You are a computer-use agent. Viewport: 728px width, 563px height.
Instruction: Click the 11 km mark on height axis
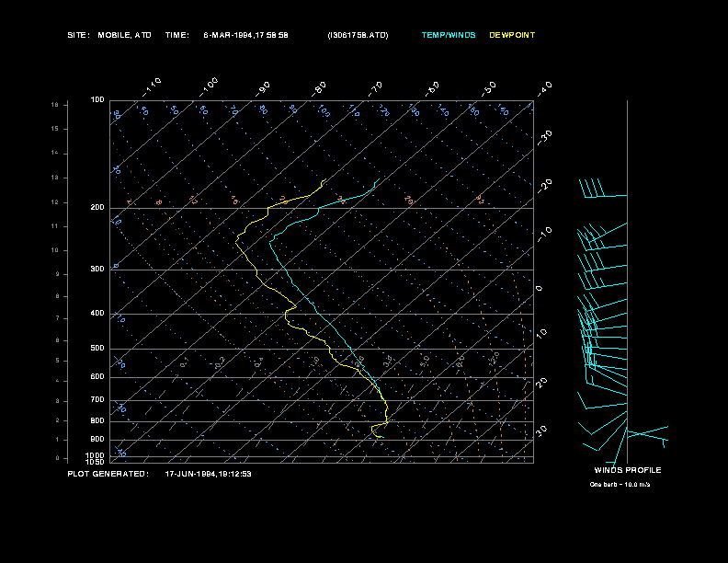point(55,226)
